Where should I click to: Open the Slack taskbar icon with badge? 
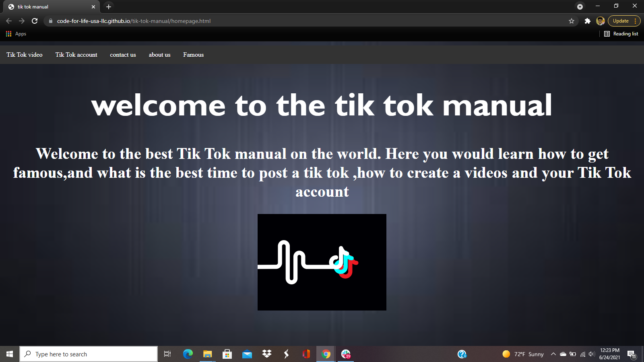346,354
